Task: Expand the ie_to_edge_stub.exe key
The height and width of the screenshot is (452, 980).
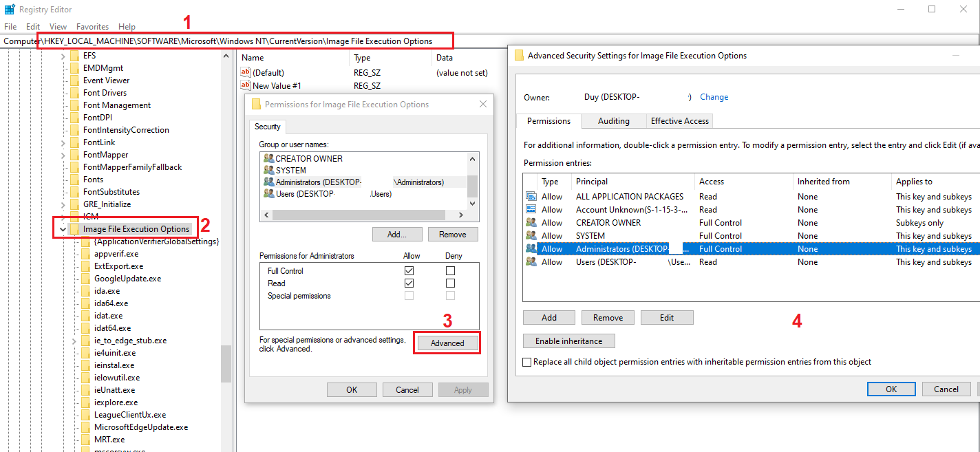Action: click(x=74, y=341)
